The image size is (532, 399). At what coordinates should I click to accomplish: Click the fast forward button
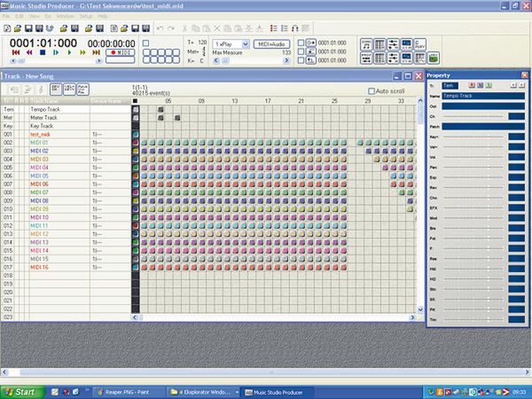[x=82, y=52]
